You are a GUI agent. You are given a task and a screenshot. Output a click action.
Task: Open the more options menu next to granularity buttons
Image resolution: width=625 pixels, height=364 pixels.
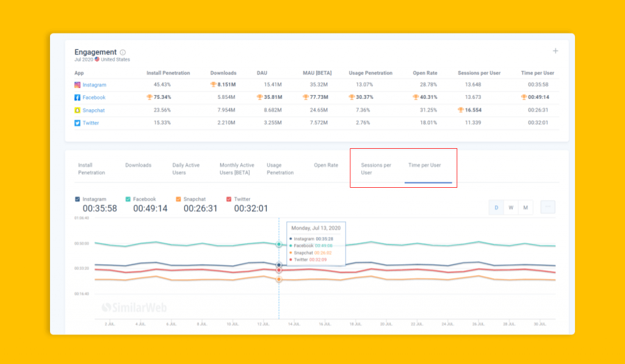click(x=547, y=207)
